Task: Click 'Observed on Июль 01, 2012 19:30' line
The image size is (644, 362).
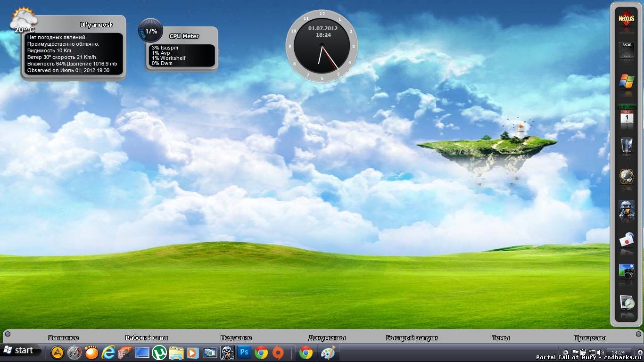Action: click(68, 70)
